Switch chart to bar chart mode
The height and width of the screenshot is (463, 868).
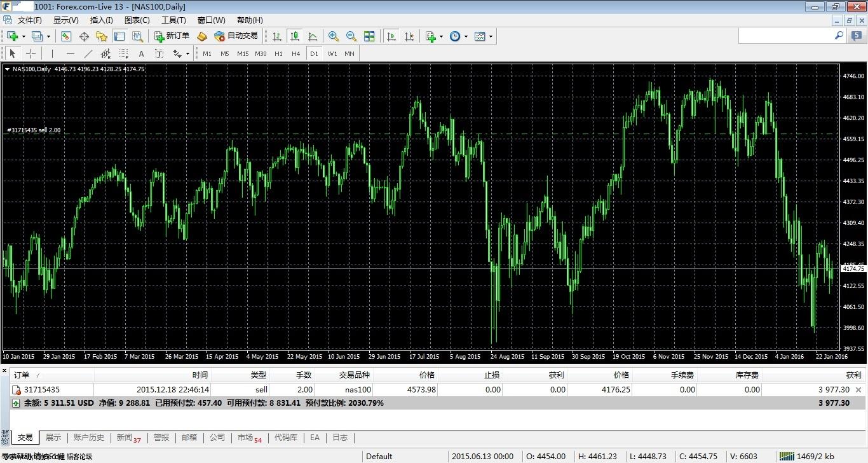[x=276, y=36]
